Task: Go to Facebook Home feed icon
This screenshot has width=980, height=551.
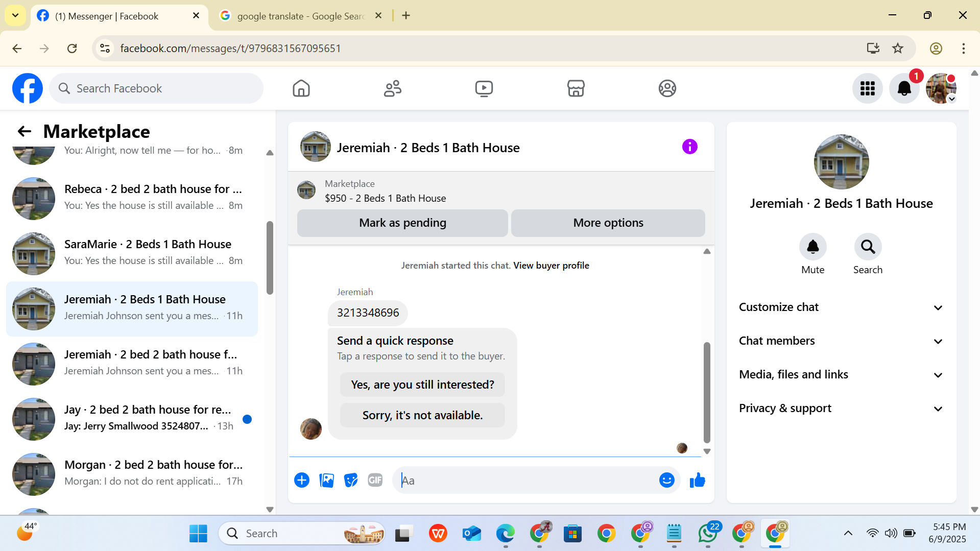Action: (301, 88)
